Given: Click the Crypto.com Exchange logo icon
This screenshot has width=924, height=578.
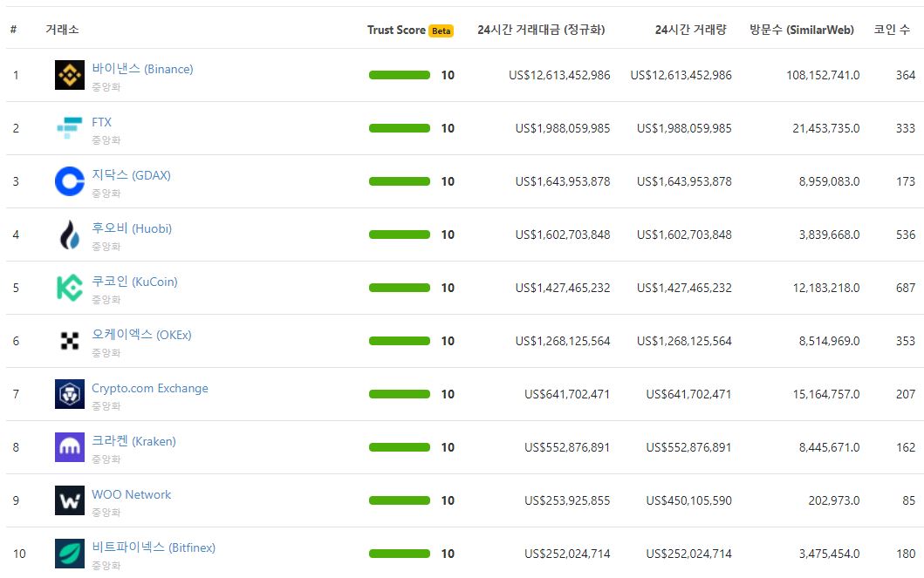Looking at the screenshot, I should [x=70, y=394].
